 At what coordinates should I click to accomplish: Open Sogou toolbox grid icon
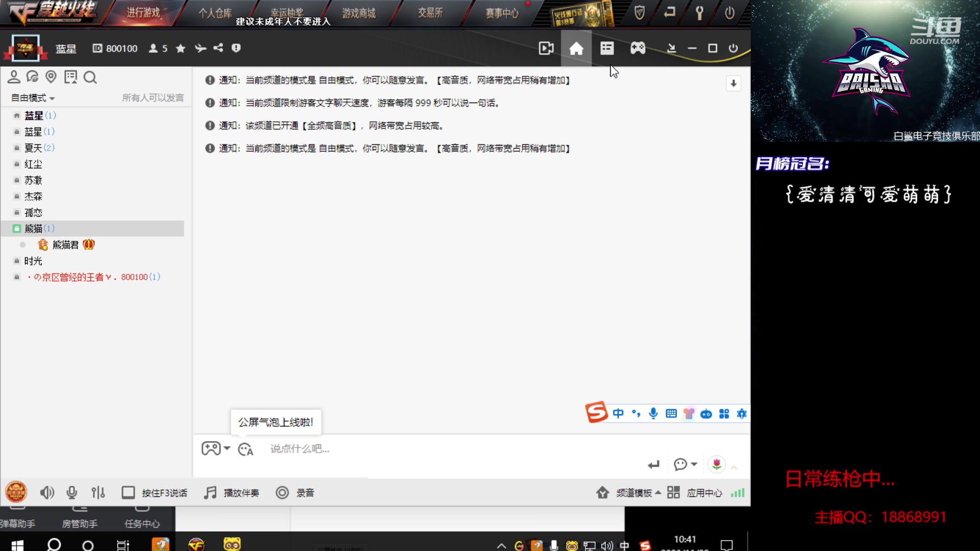[724, 414]
